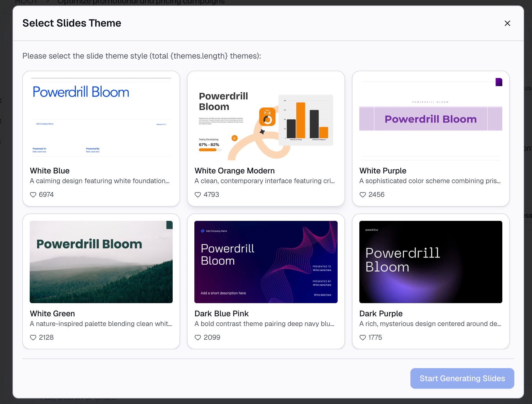Image resolution: width=532 pixels, height=404 pixels.
Task: Choose the Dark Blue Pink preview thumbnail
Action: pos(266,262)
